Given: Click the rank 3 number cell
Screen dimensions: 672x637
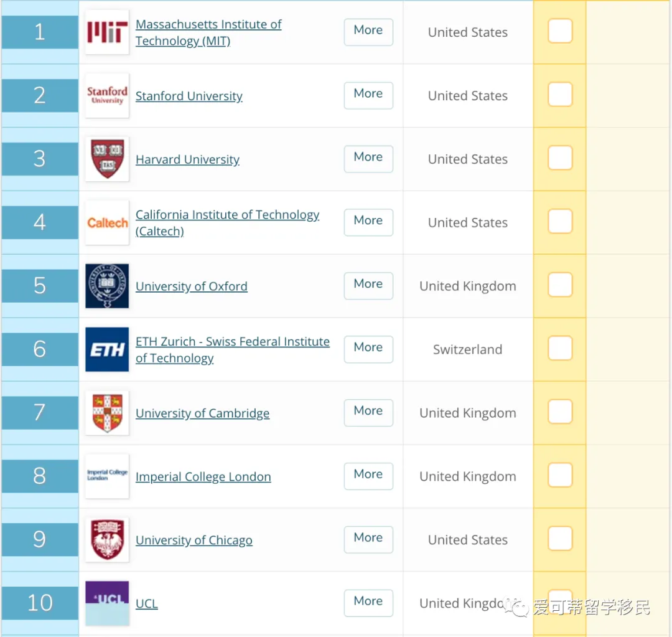Looking at the screenshot, I should (40, 159).
